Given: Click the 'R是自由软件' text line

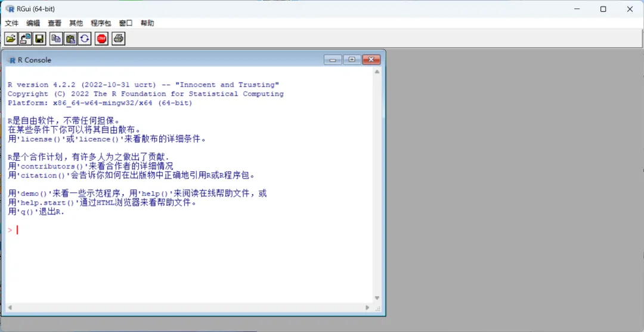Looking at the screenshot, I should [x=65, y=121].
